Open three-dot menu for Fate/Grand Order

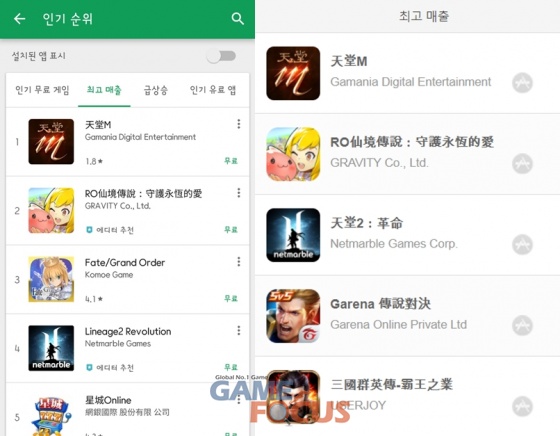[239, 262]
